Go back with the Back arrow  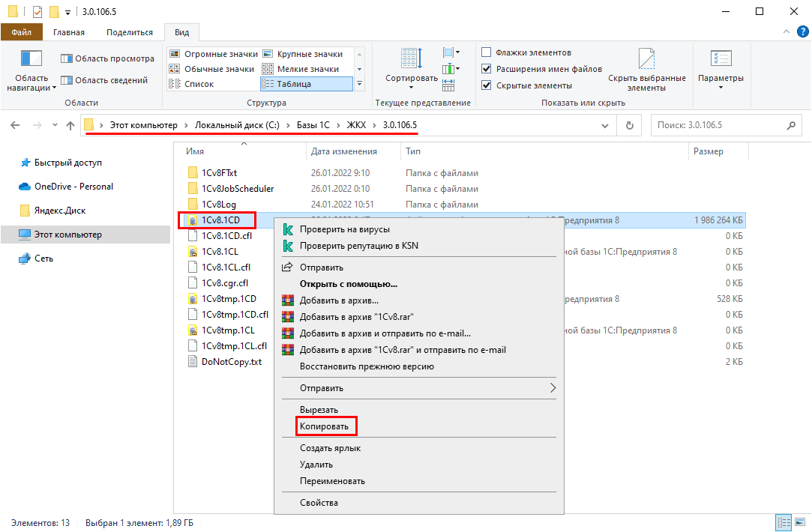click(x=16, y=125)
